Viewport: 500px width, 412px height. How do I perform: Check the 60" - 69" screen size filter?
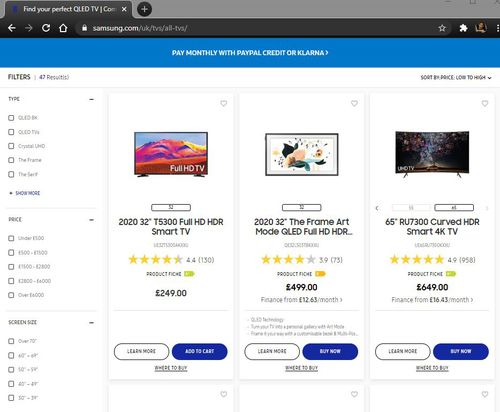[11, 355]
